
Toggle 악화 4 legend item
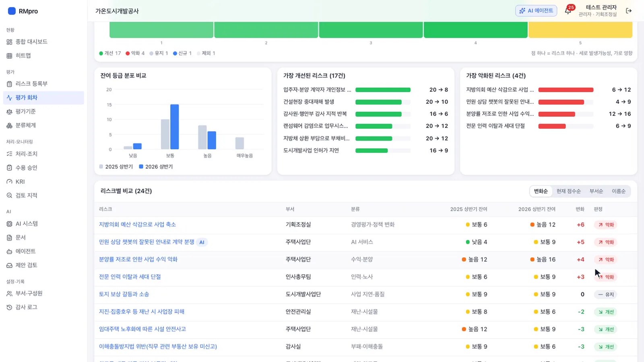(135, 53)
